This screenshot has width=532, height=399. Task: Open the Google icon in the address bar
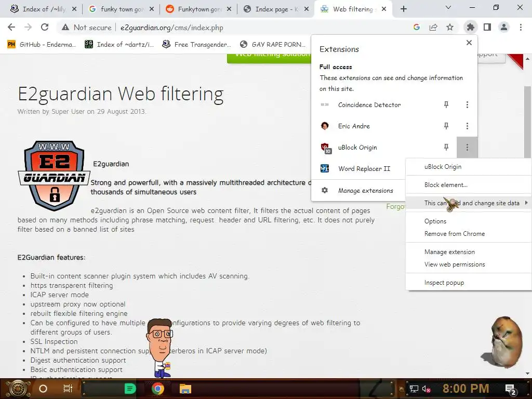pyautogui.click(x=417, y=27)
